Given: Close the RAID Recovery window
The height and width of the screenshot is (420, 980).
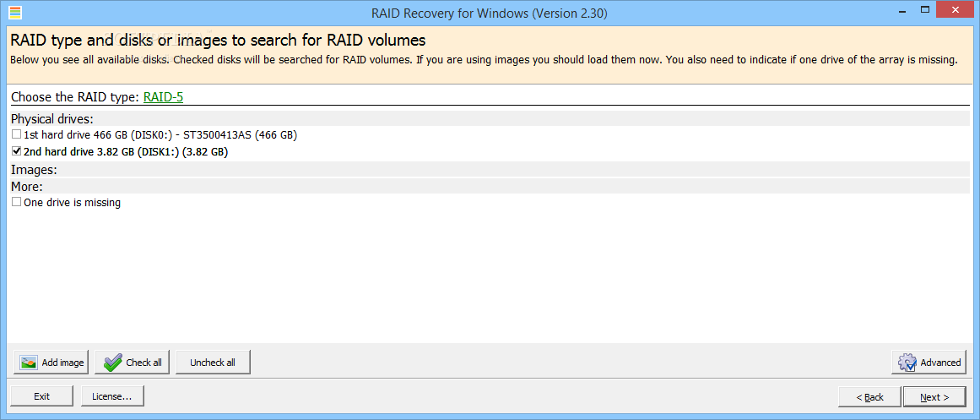Looking at the screenshot, I should coord(955,11).
